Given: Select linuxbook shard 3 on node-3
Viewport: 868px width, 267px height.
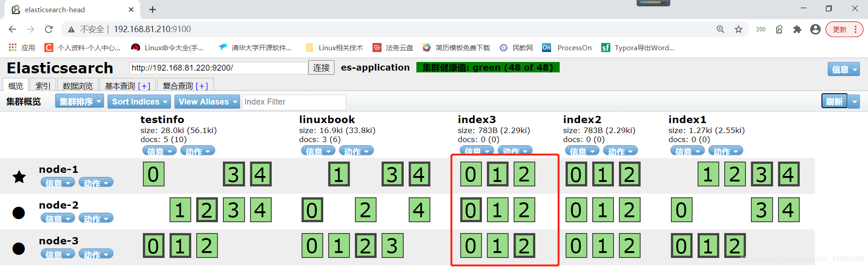Looking at the screenshot, I should [392, 246].
